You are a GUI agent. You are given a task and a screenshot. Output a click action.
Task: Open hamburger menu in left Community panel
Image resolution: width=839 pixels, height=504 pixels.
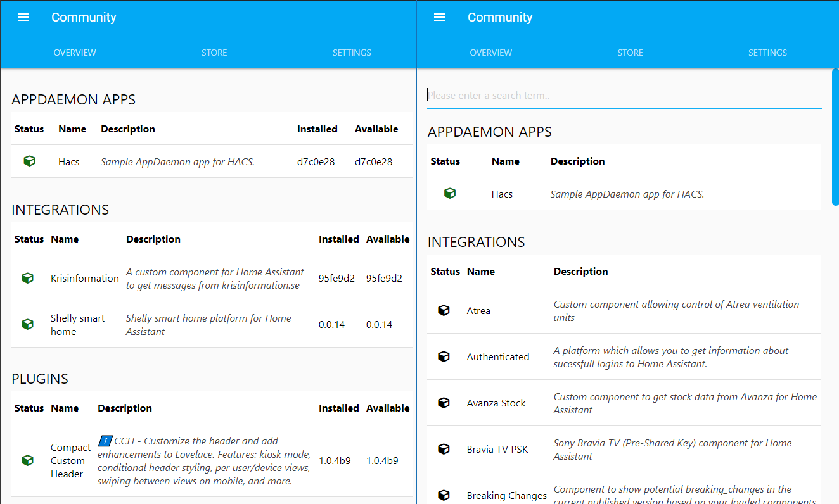point(23,18)
